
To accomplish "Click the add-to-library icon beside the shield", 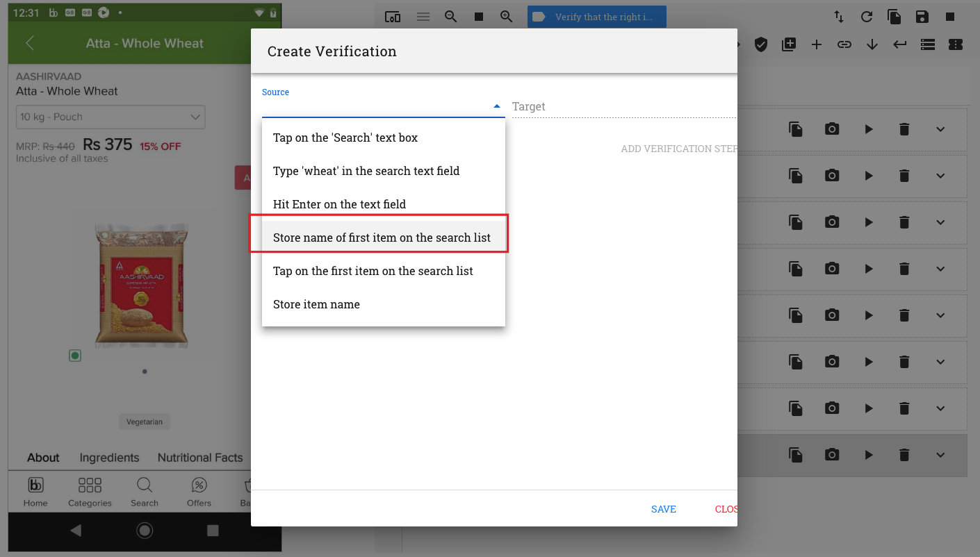I will [x=789, y=44].
